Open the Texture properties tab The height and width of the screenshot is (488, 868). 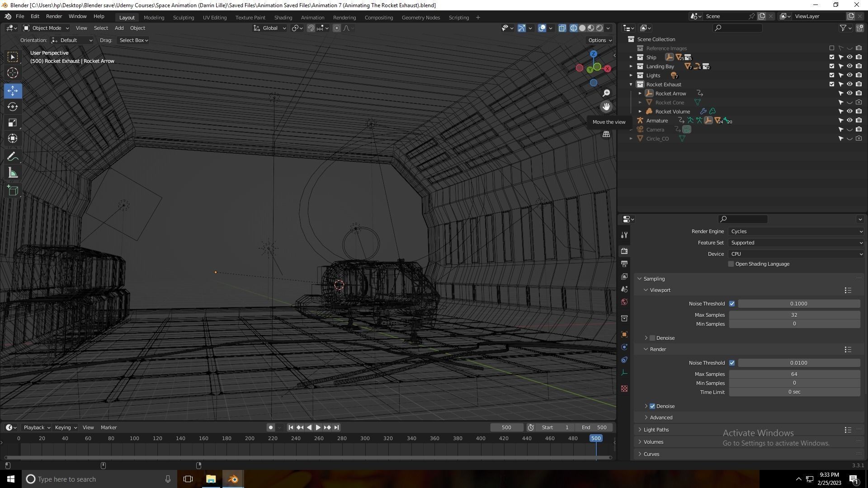click(x=624, y=389)
